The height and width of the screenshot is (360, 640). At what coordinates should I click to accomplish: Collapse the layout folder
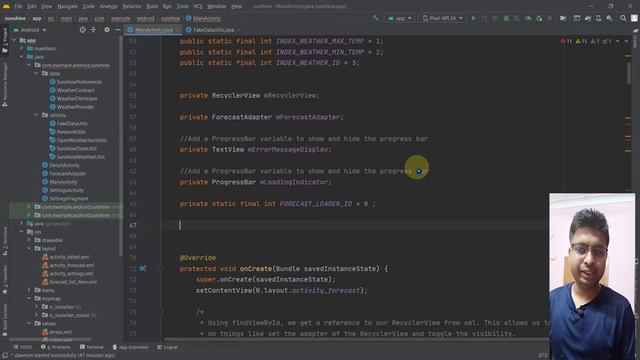(29, 248)
